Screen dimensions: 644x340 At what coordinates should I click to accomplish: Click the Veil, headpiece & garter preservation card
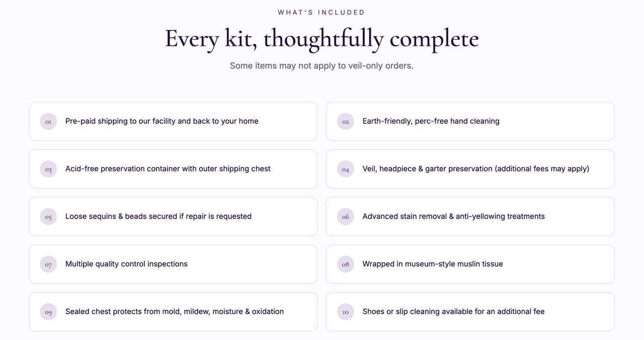click(x=470, y=169)
